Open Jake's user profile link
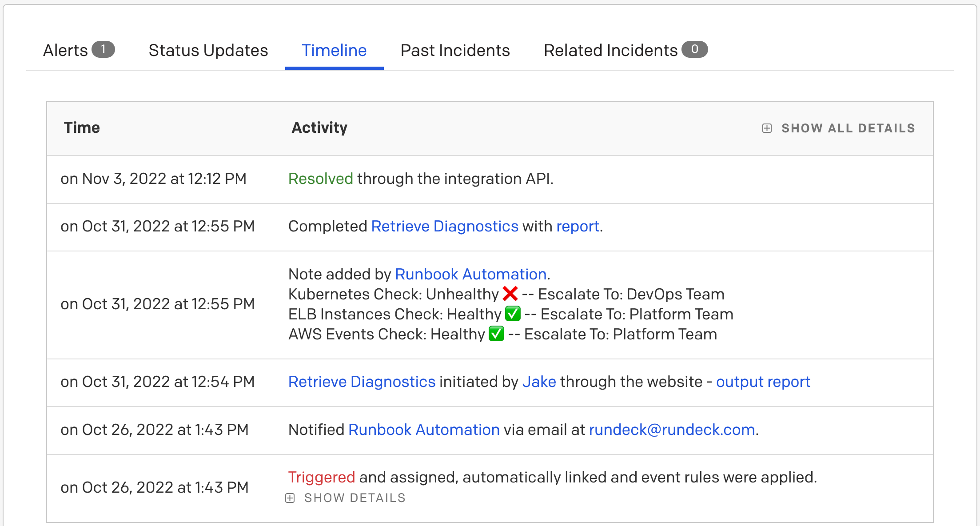980x526 pixels. (x=539, y=382)
